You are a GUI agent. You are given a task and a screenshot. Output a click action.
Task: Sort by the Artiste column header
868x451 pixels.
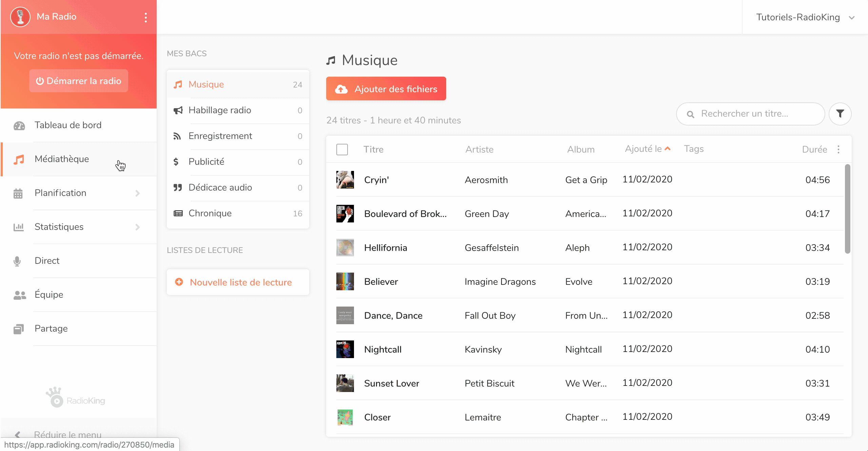479,150
